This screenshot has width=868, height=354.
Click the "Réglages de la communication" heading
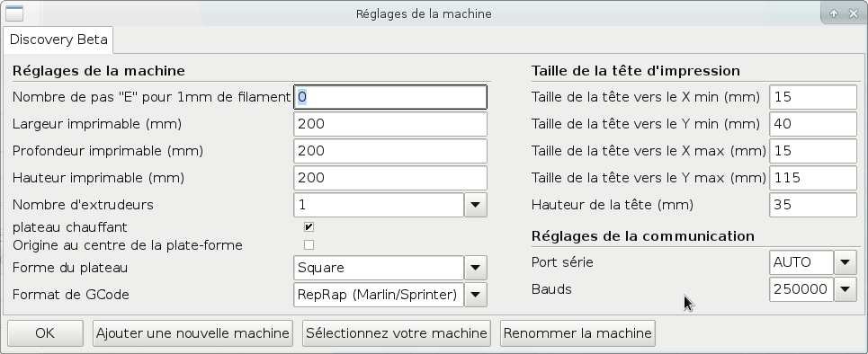coord(643,236)
